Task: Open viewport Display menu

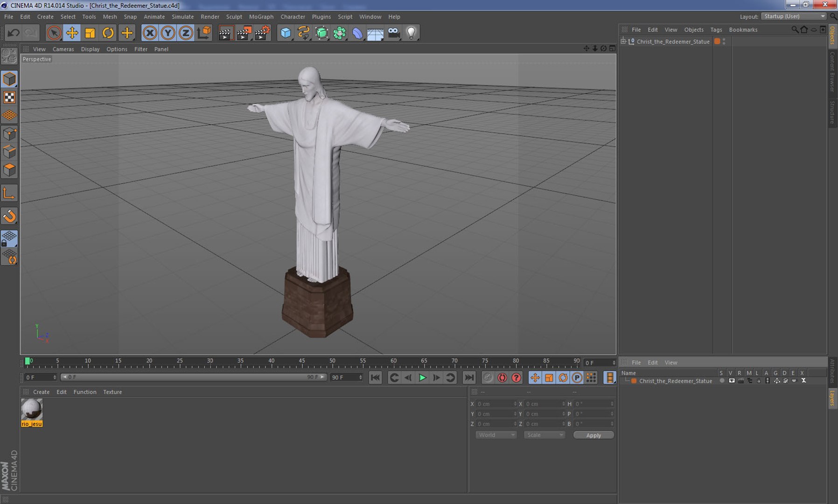Action: [x=90, y=49]
